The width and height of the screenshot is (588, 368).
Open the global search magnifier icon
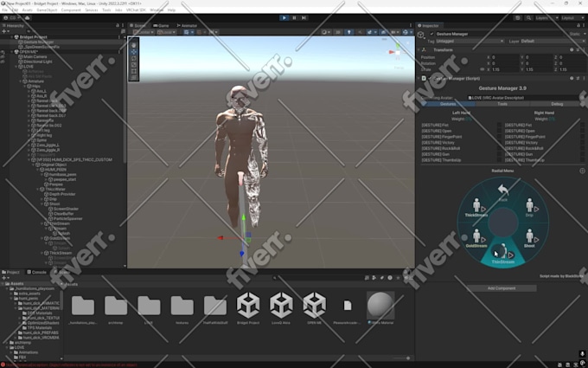tap(528, 17)
